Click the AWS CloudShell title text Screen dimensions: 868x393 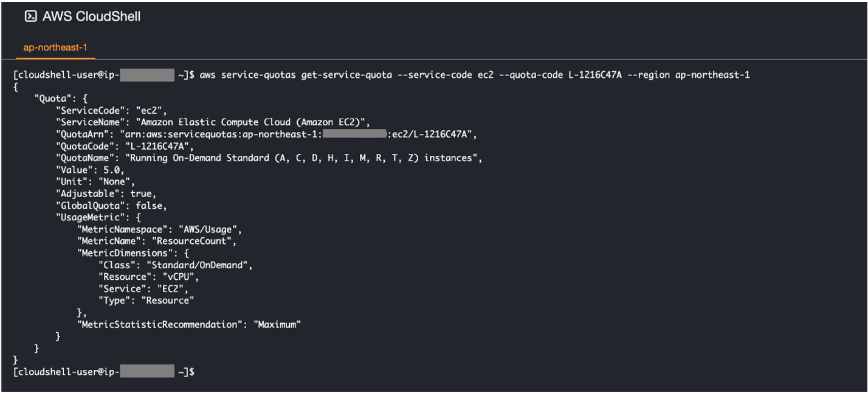coord(91,17)
